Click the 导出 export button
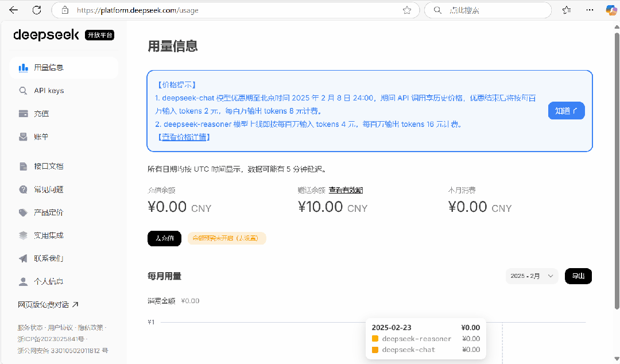Screen dimensions: 620x364 (x=578, y=276)
